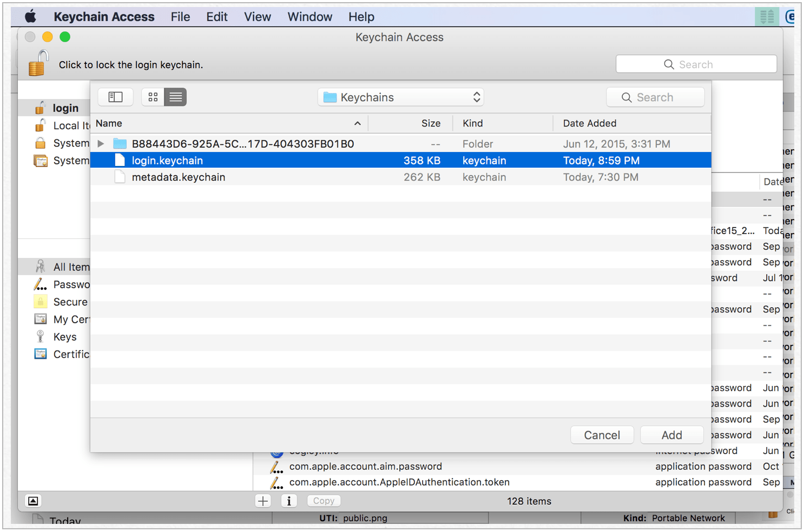Open the Edit menu

(x=217, y=17)
